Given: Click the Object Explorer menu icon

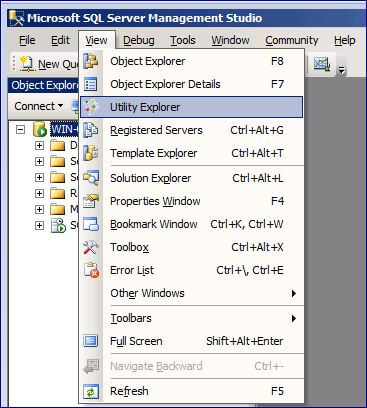Looking at the screenshot, I should point(91,61).
